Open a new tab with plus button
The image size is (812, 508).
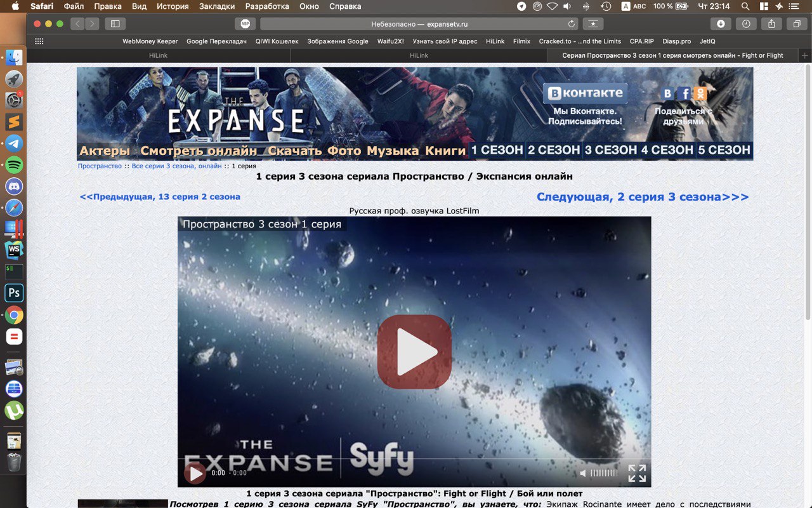tap(805, 55)
